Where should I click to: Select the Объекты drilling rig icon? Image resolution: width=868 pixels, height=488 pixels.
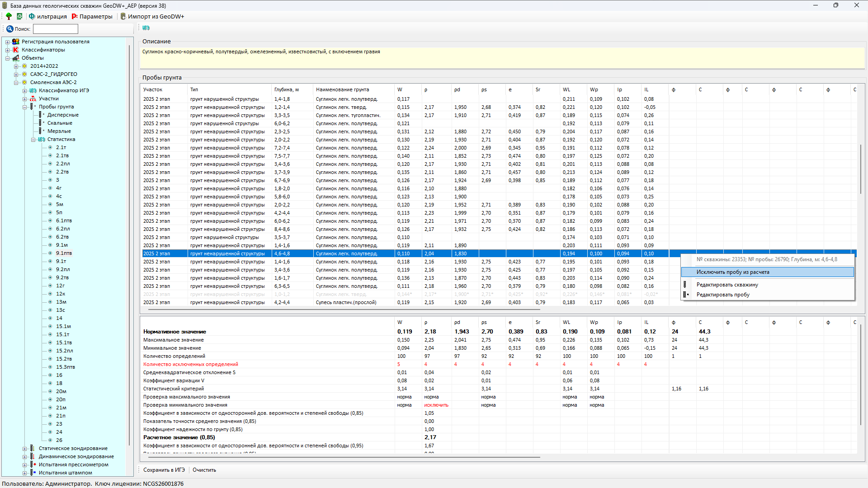coord(16,58)
